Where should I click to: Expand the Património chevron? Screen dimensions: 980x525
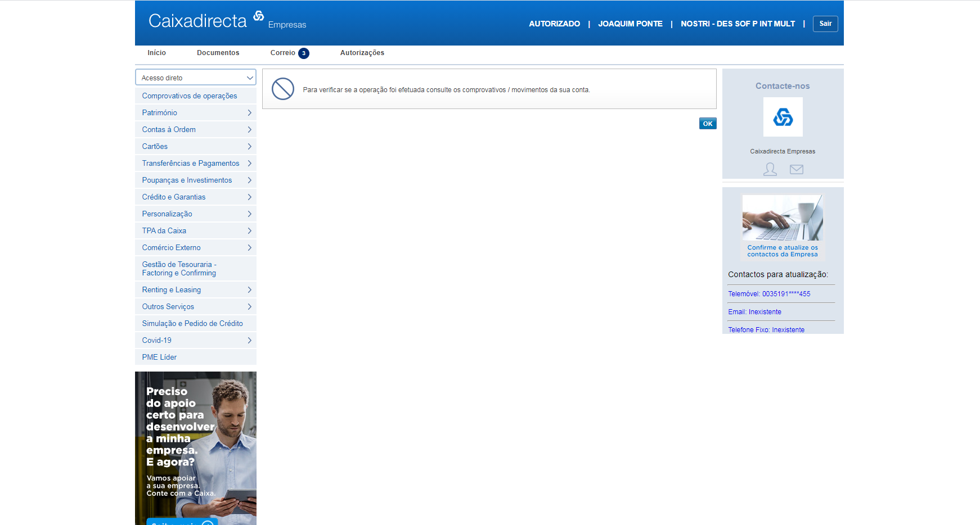tap(249, 113)
